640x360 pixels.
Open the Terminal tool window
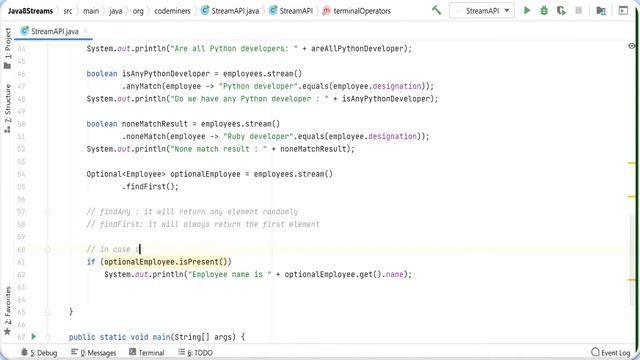[147, 352]
